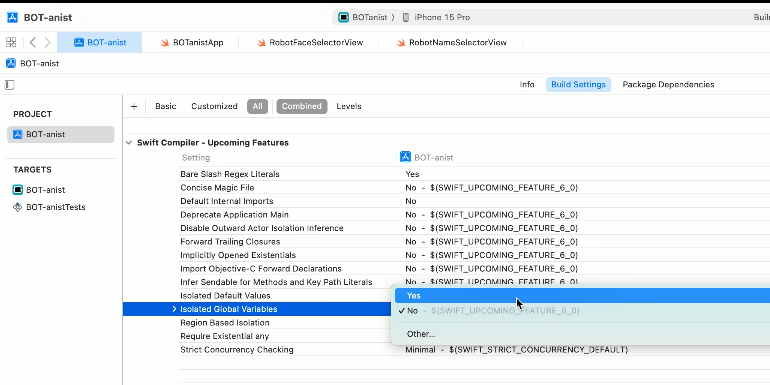Go forward with the right chevron
Viewport: 770px width, 385px height.
(48, 42)
